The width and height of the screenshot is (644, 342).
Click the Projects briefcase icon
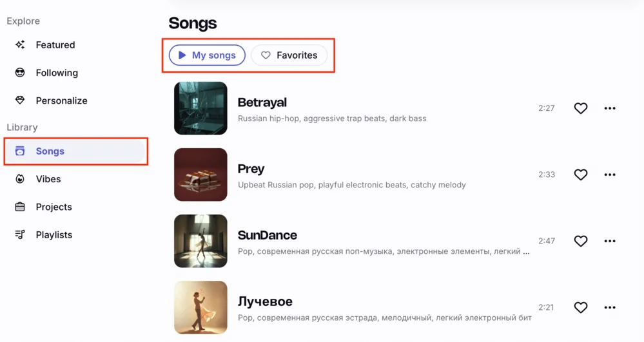coord(20,207)
